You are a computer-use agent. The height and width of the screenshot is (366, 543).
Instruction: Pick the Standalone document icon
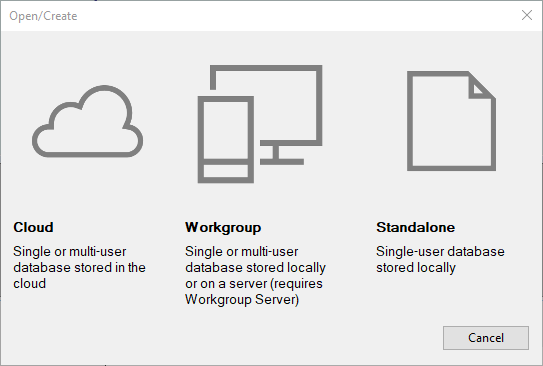point(451,121)
